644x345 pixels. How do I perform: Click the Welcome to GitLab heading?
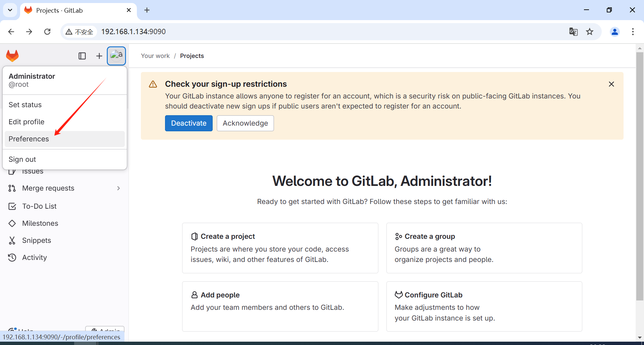point(382,181)
